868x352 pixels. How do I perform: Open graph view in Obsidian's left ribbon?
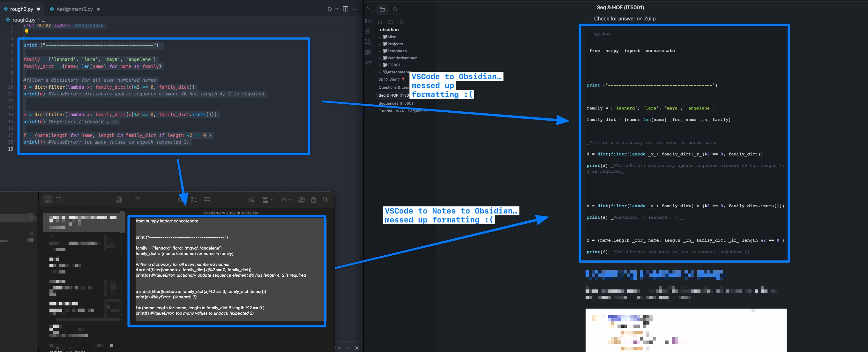click(x=368, y=42)
